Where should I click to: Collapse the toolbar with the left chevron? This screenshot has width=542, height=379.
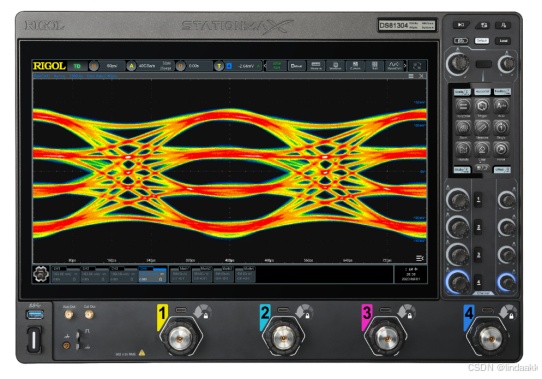point(265,66)
